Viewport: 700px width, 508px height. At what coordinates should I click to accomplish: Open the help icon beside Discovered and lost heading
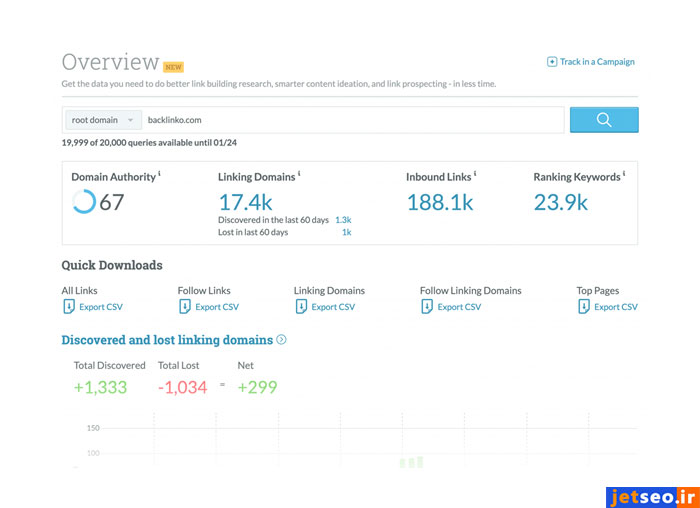pyautogui.click(x=281, y=340)
